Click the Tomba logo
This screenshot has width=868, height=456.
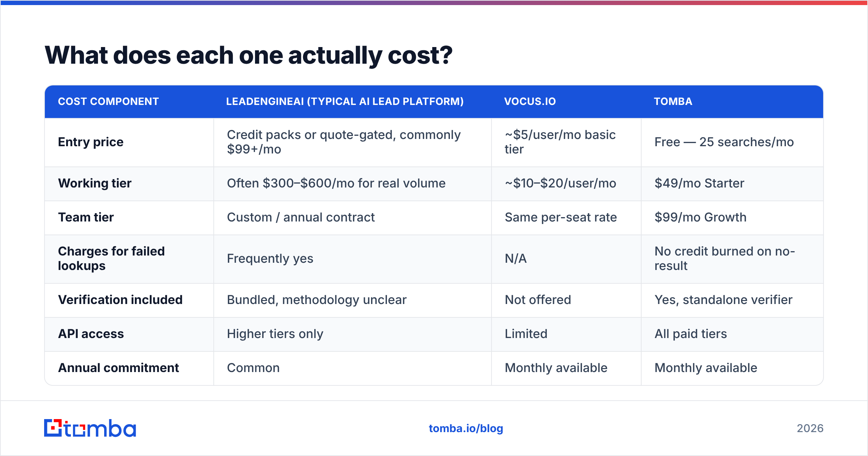click(x=90, y=428)
